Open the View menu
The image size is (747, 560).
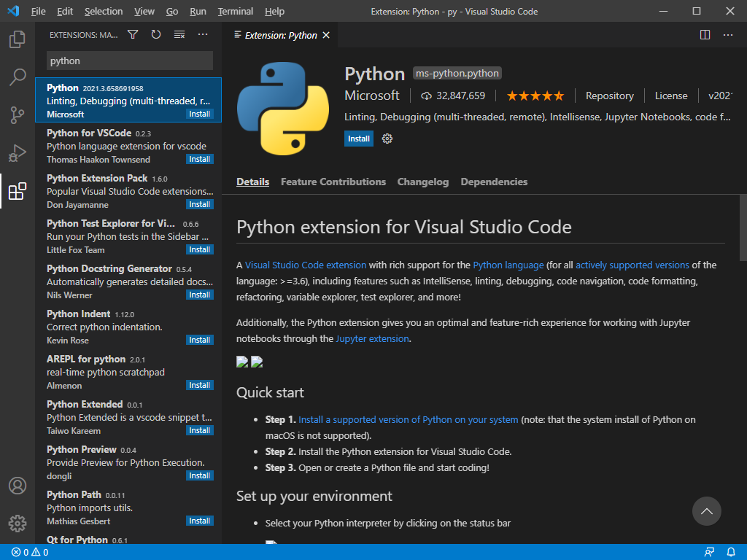[144, 12]
